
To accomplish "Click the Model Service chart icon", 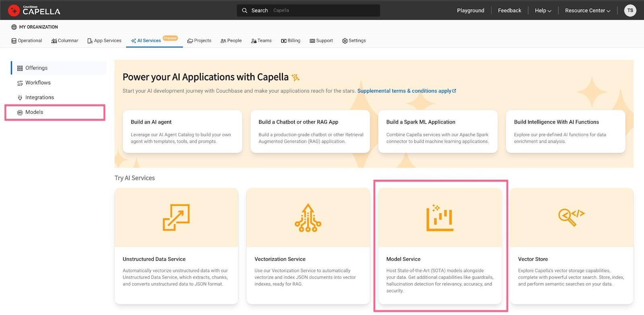I will pyautogui.click(x=440, y=218).
